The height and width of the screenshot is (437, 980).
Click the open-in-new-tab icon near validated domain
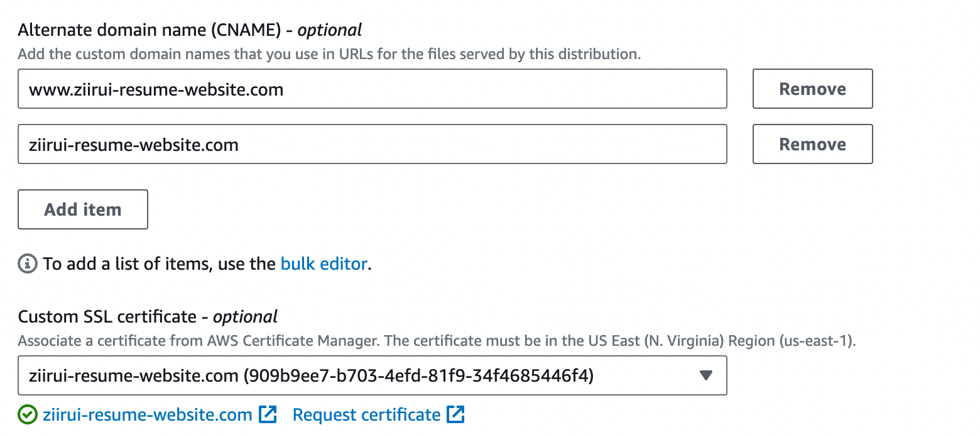268,414
